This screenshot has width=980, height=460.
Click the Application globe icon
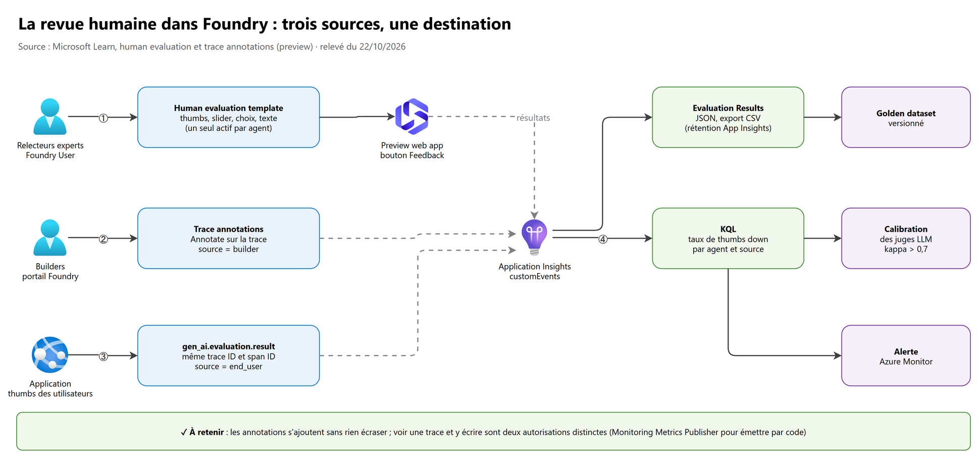click(50, 355)
